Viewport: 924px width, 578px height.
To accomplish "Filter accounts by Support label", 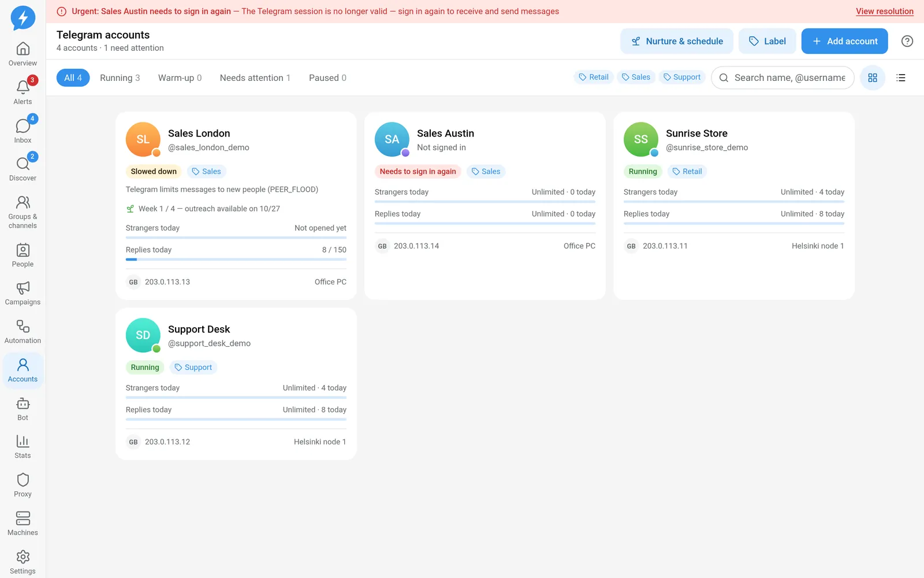I will point(682,77).
